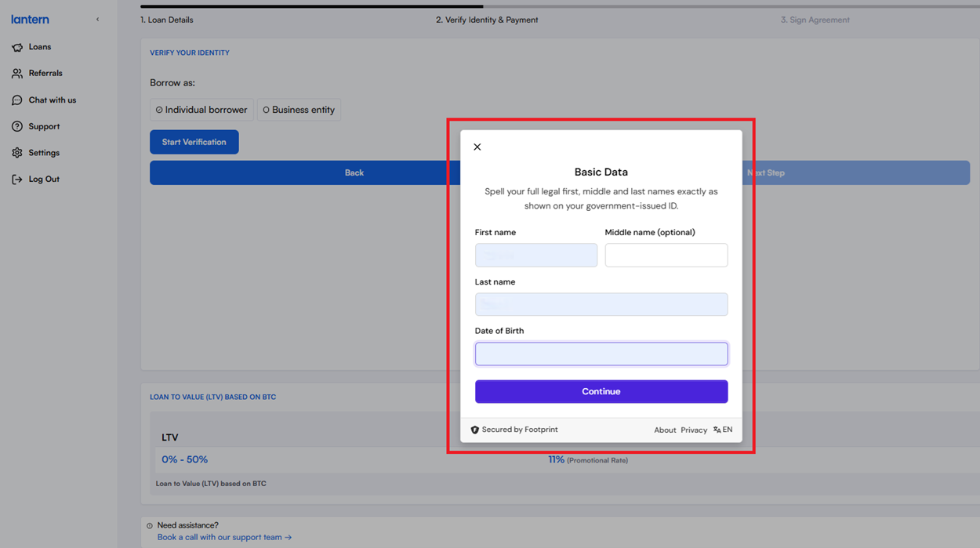Collapse the sidebar with the chevron
The image size is (980, 548).
[98, 20]
